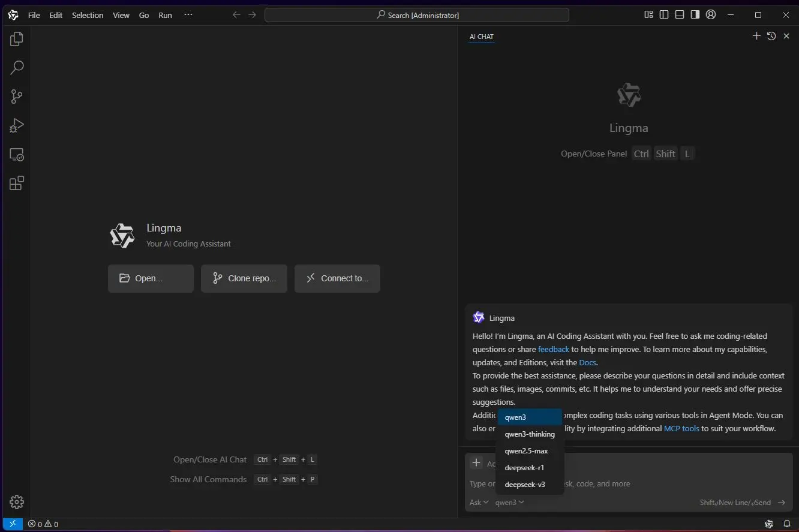Open chat history clock icon
Image resolution: width=799 pixels, height=532 pixels.
click(x=771, y=36)
